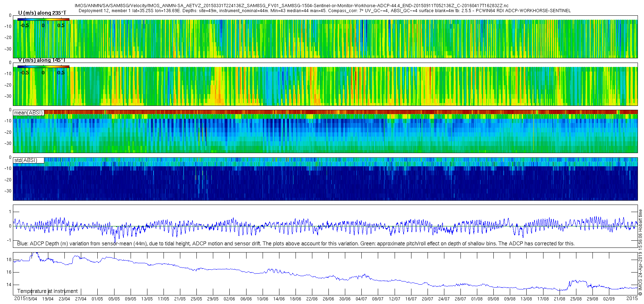Click the '05/08' date tick label

click(493, 299)
